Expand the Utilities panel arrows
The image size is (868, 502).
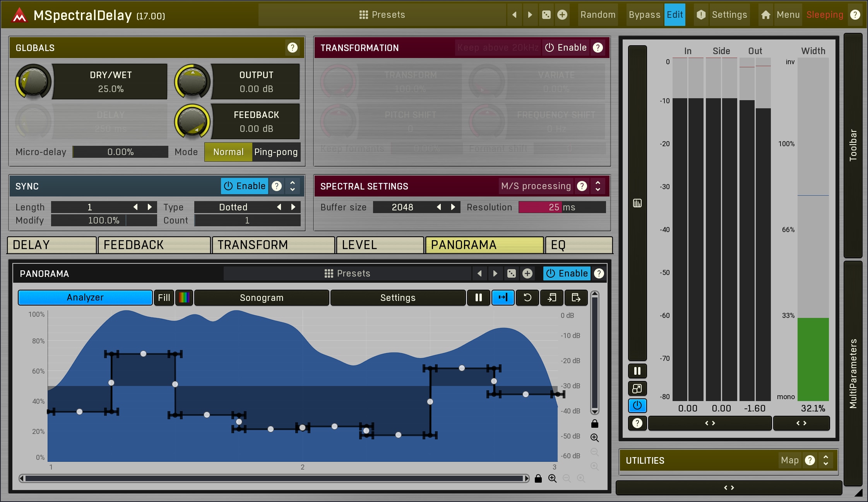click(825, 460)
